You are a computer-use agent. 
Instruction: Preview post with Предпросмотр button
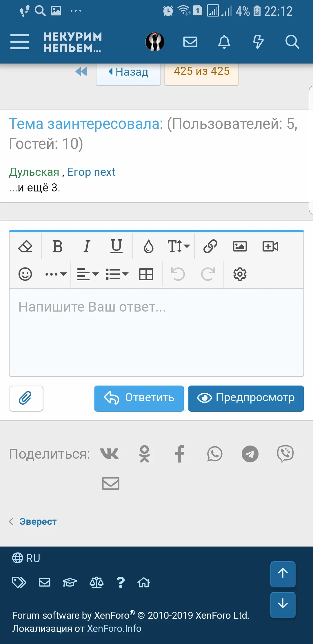click(x=246, y=398)
